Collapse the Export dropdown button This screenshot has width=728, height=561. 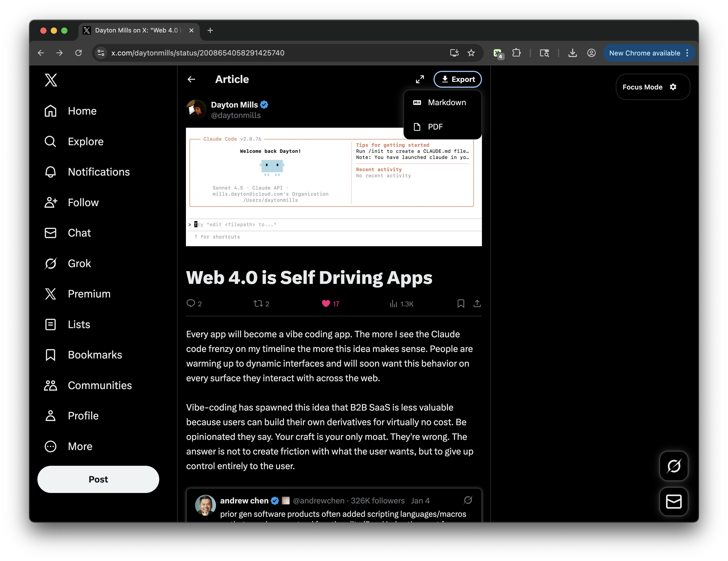tap(457, 79)
